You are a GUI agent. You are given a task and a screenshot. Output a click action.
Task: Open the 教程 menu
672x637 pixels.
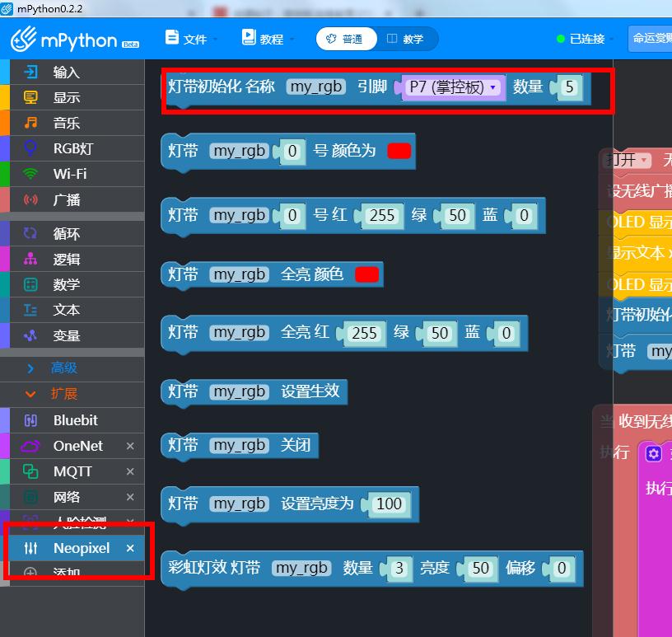[x=268, y=39]
